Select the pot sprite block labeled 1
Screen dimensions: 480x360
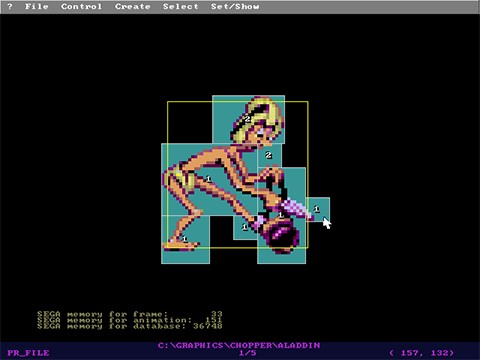(281, 215)
